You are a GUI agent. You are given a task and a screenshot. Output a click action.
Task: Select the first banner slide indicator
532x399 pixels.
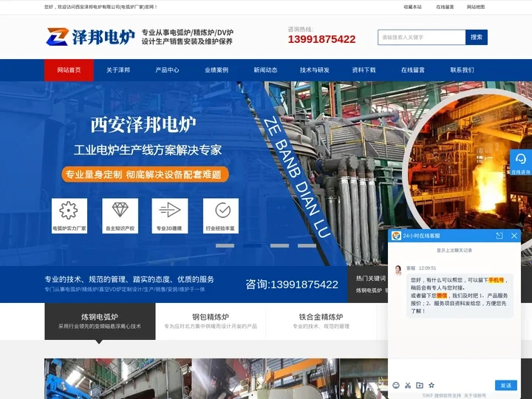point(225,245)
